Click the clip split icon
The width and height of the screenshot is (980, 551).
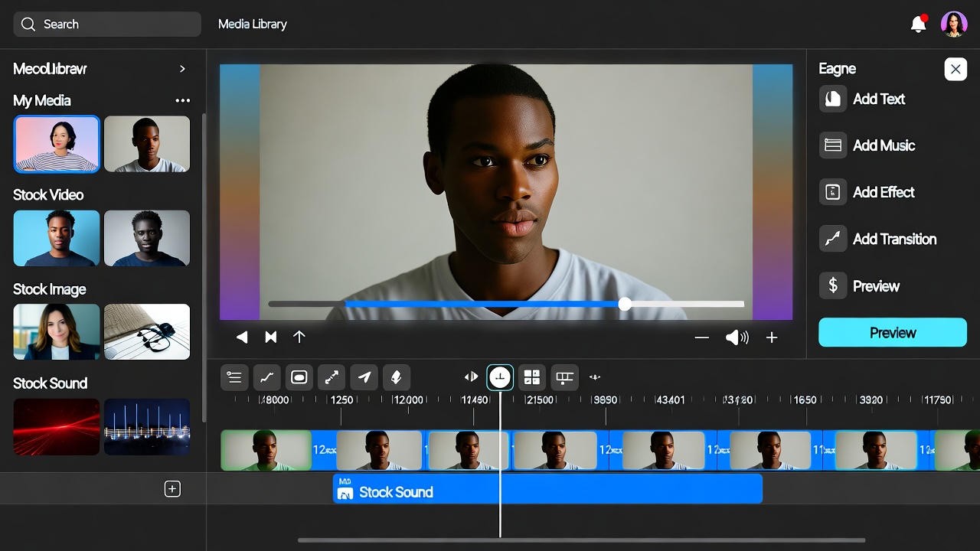(470, 377)
